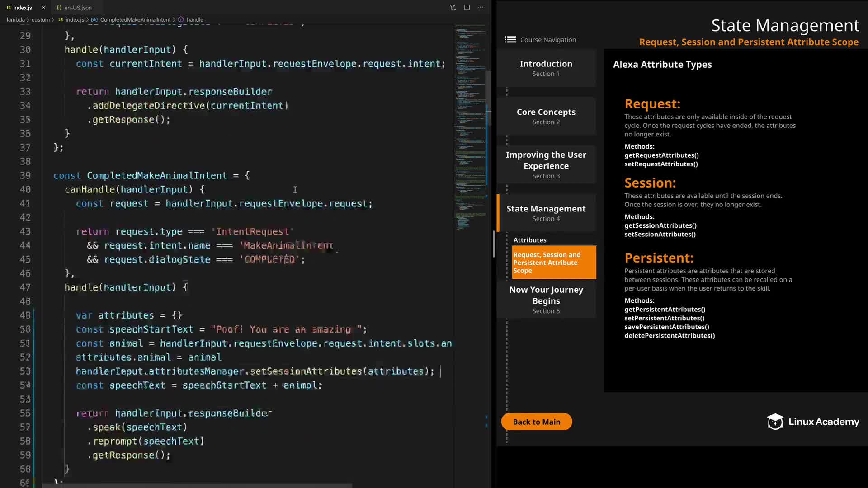868x488 pixels.
Task: Expand State Management Section 4
Action: pos(546,213)
